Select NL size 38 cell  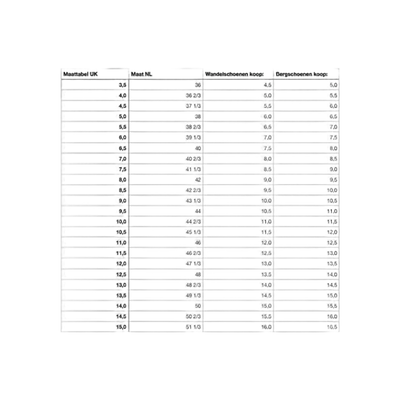pyautogui.click(x=166, y=117)
